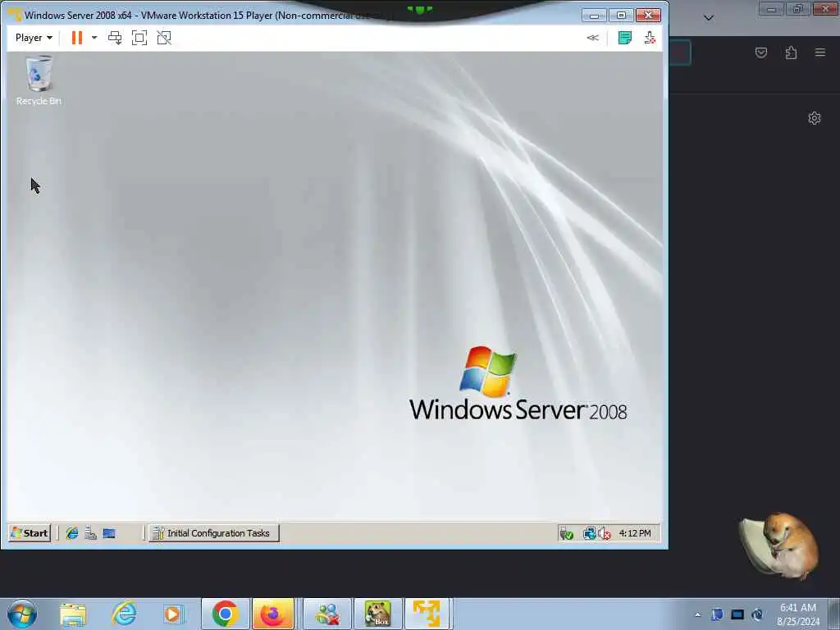Viewport: 840px width, 630px height.
Task: Open the guest Start menu
Action: (x=30, y=533)
